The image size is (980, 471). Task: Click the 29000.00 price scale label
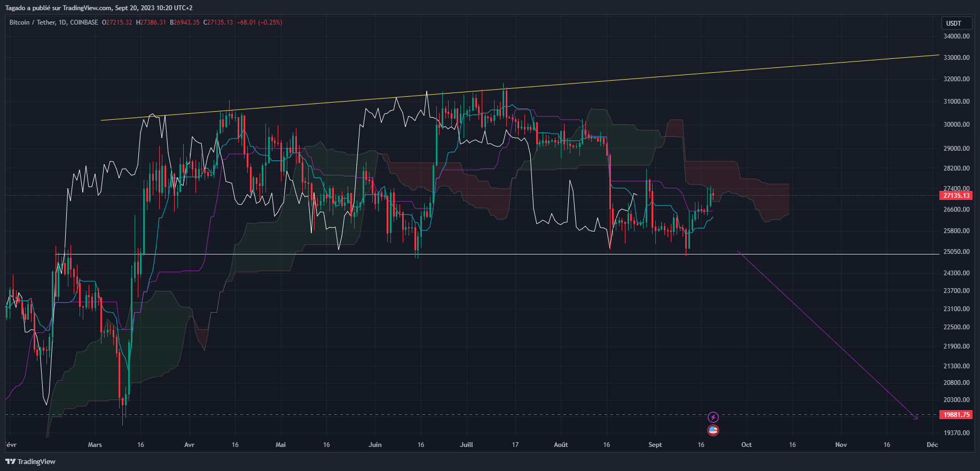(957, 149)
